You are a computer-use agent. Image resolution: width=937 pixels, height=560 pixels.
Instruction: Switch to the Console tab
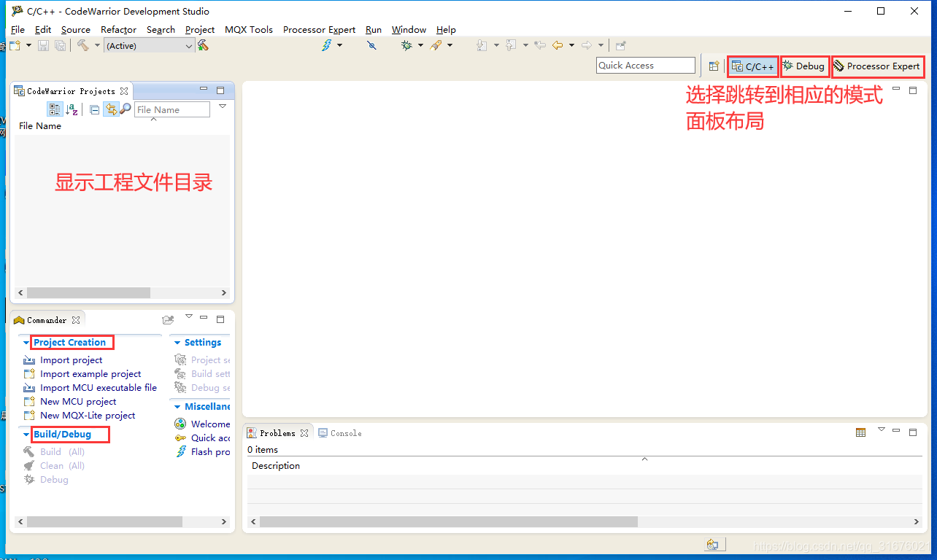(x=339, y=432)
